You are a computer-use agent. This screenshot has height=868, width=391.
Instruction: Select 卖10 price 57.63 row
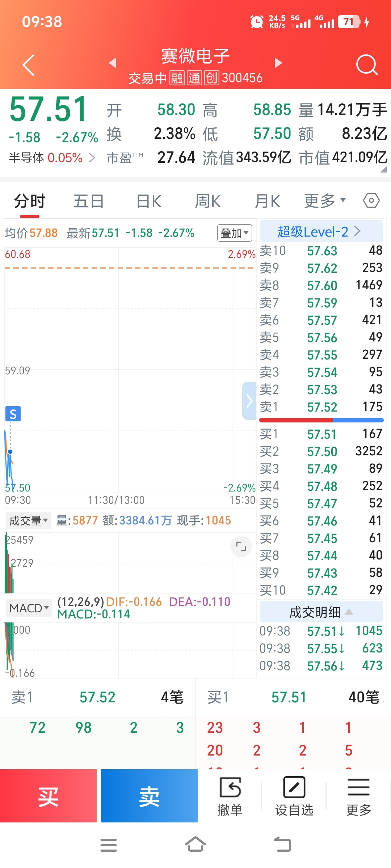point(321,251)
